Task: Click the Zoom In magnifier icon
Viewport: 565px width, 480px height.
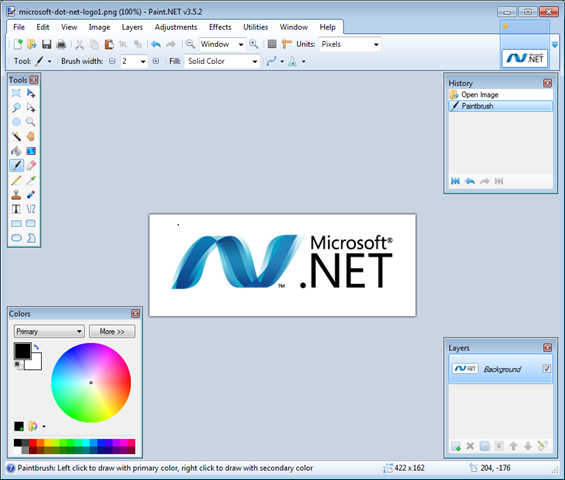Action: (254, 44)
